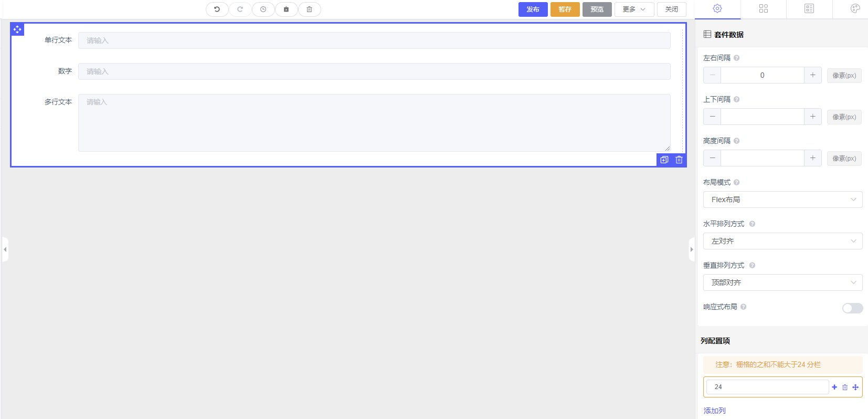Click the move handle icon on the selected container
The width and height of the screenshot is (868, 419).
click(x=17, y=29)
